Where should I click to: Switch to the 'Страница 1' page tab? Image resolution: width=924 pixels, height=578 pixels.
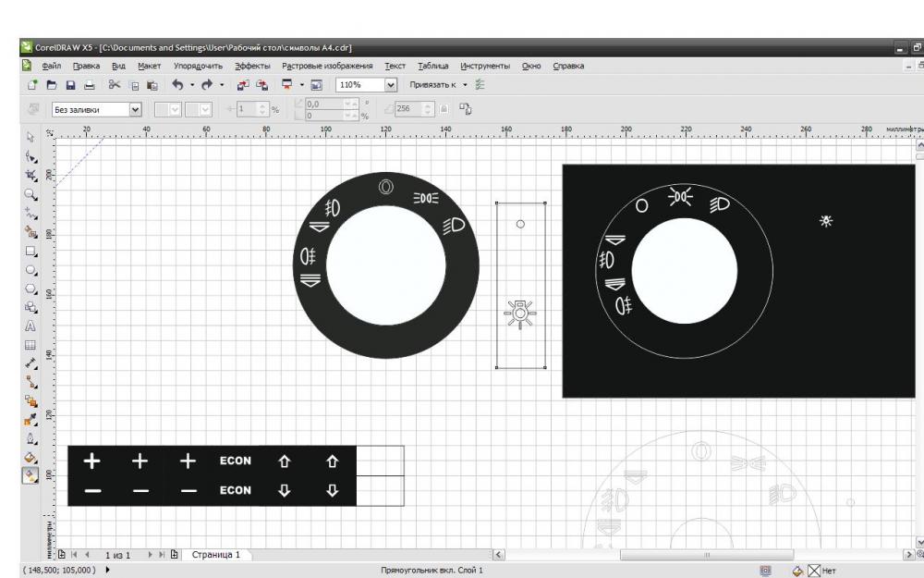215,555
